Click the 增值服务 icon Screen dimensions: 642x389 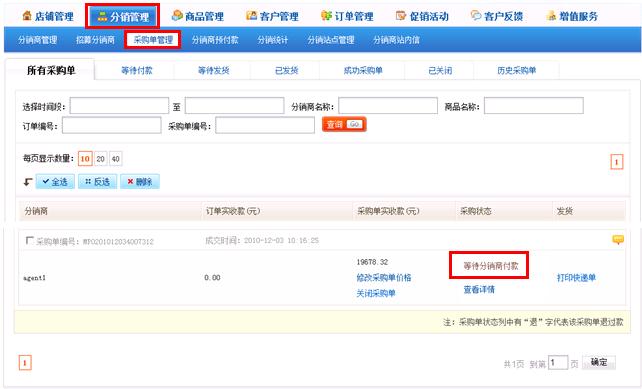tap(551, 16)
